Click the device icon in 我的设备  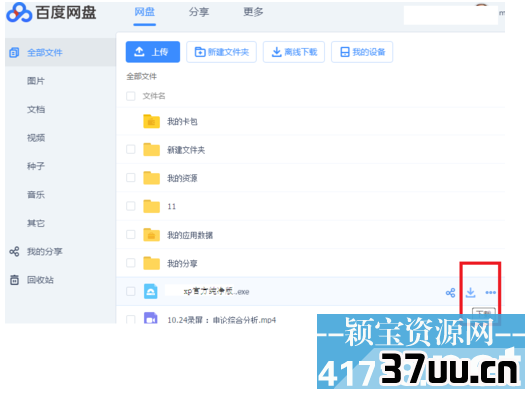pyautogui.click(x=345, y=52)
